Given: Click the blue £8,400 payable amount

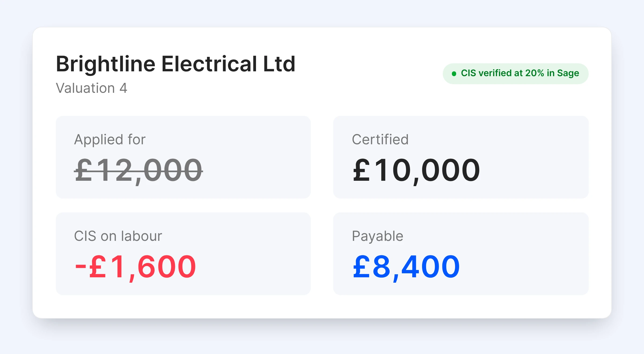Looking at the screenshot, I should coord(406,267).
